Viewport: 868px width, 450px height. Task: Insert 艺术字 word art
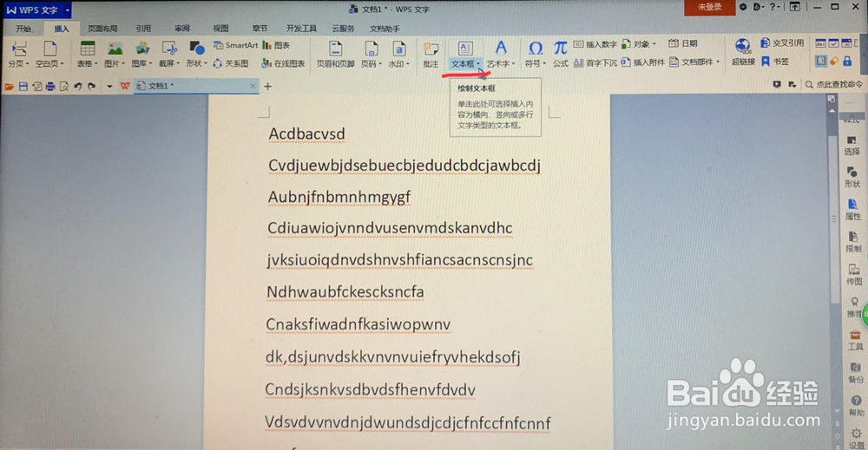click(501, 54)
